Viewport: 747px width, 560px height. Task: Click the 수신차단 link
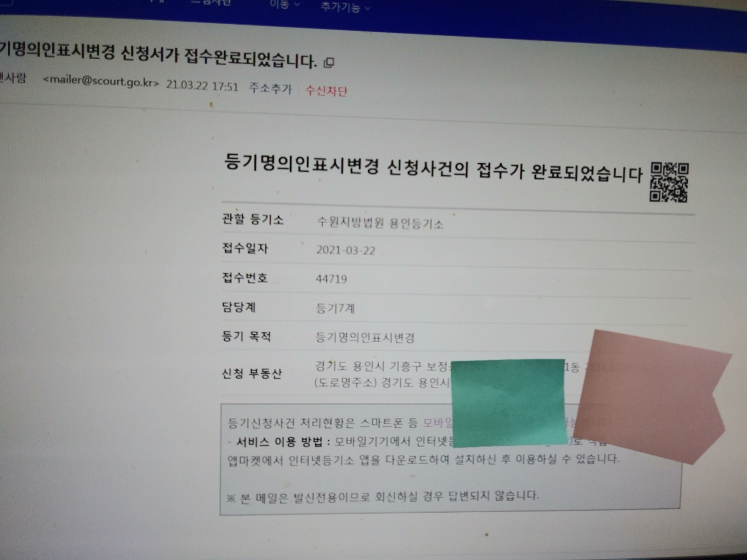click(326, 91)
